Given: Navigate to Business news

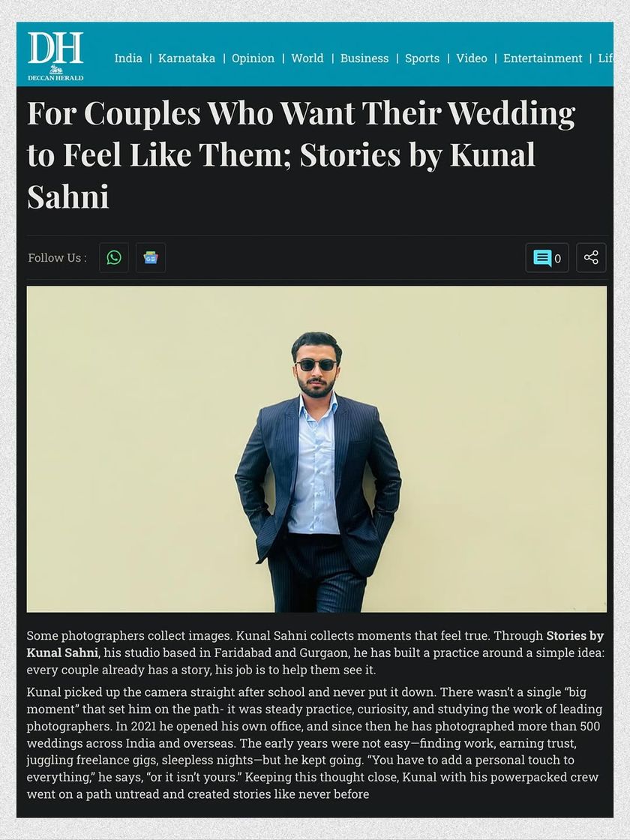Looking at the screenshot, I should point(364,58).
